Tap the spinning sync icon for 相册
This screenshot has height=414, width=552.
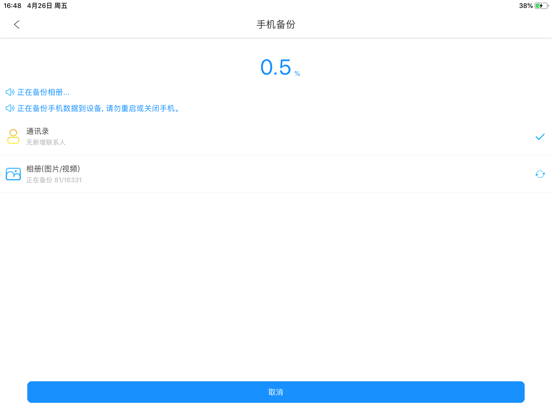pyautogui.click(x=540, y=174)
